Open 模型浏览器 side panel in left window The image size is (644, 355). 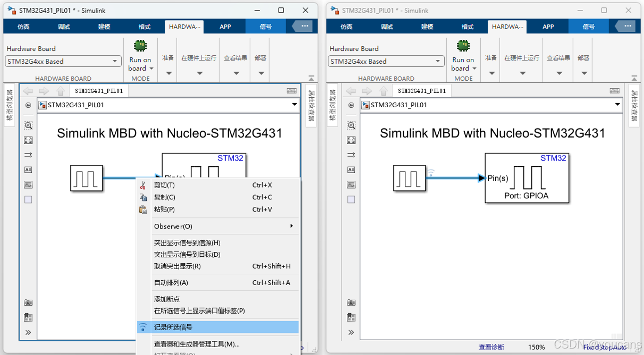[9, 106]
